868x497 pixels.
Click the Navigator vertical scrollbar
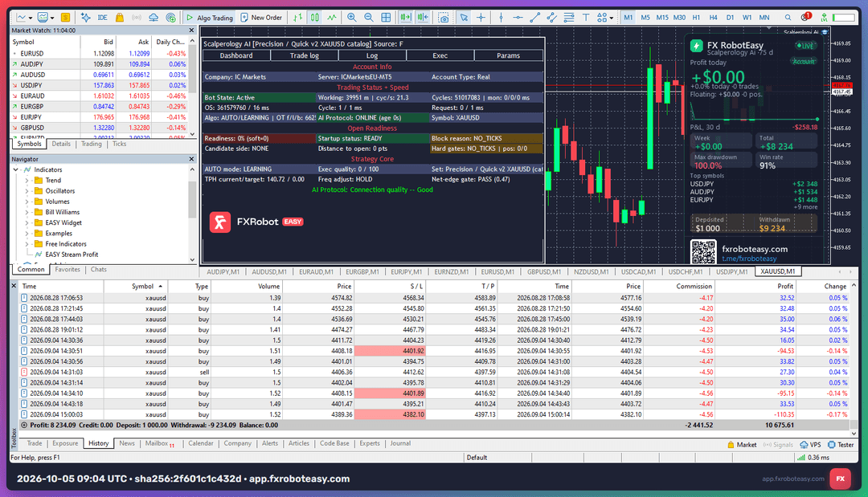pyautogui.click(x=192, y=214)
